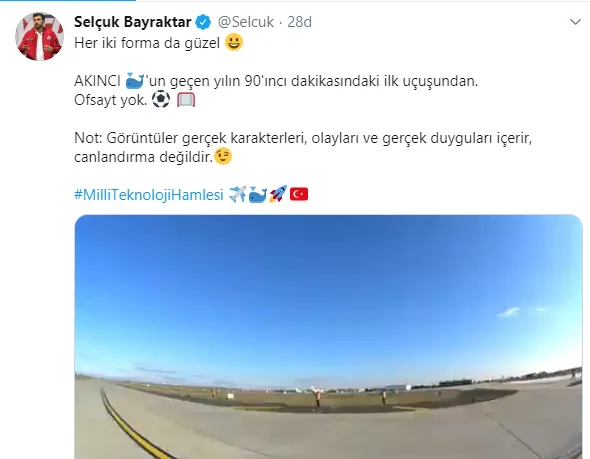Click the grinning face emoji after güzel
Screen dimensions: 590x459
point(234,42)
